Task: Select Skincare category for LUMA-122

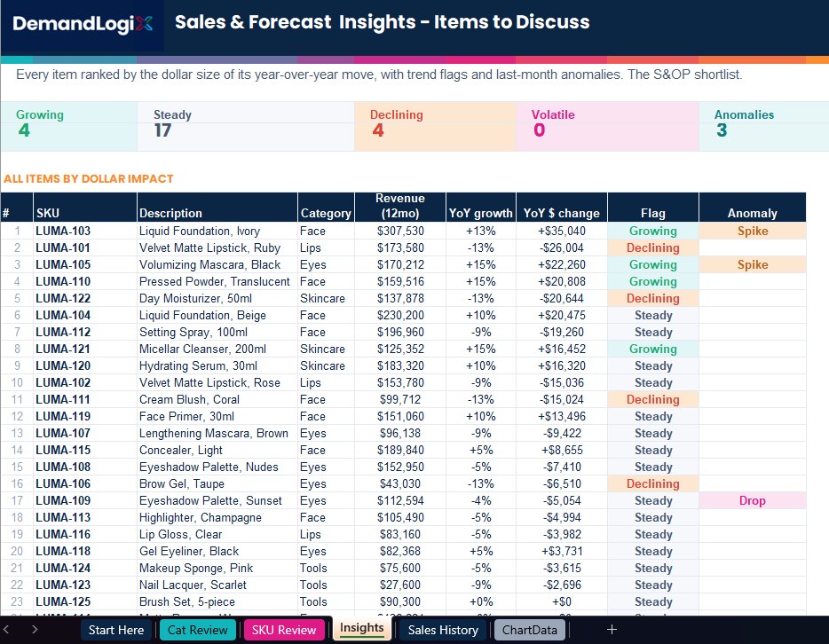Action: [x=326, y=298]
